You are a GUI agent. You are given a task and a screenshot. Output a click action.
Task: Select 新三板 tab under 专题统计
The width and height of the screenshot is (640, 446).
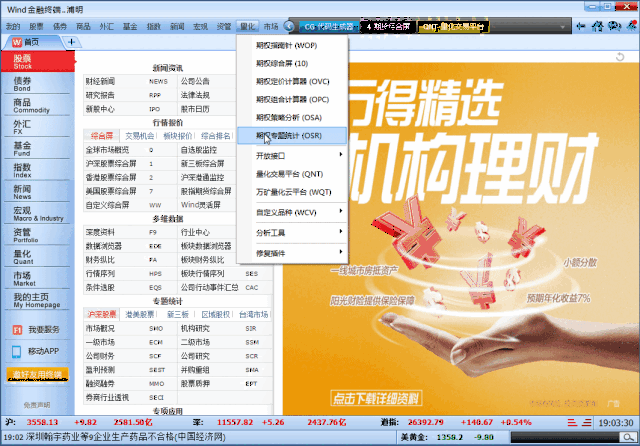(x=178, y=314)
